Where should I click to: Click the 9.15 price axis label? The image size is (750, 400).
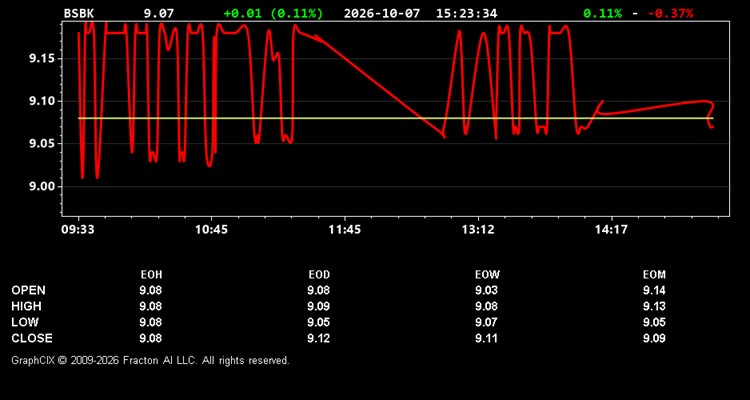(x=41, y=58)
